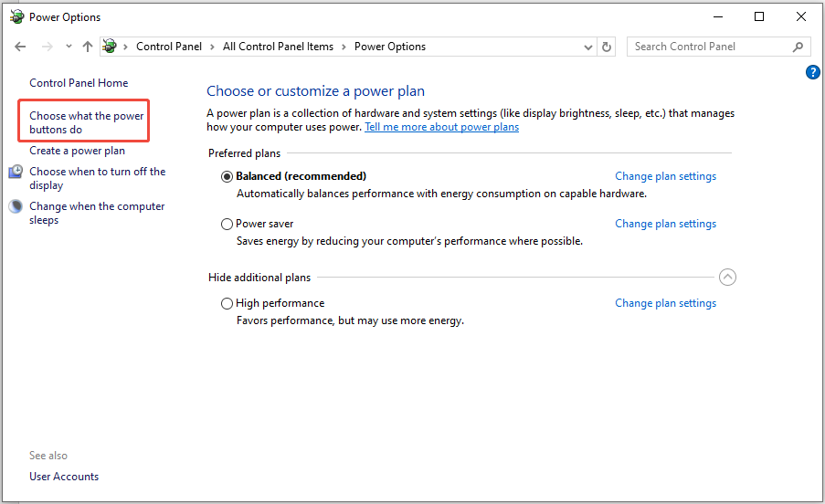The height and width of the screenshot is (504, 825).
Task: Click the up one level arrow
Action: (88, 47)
